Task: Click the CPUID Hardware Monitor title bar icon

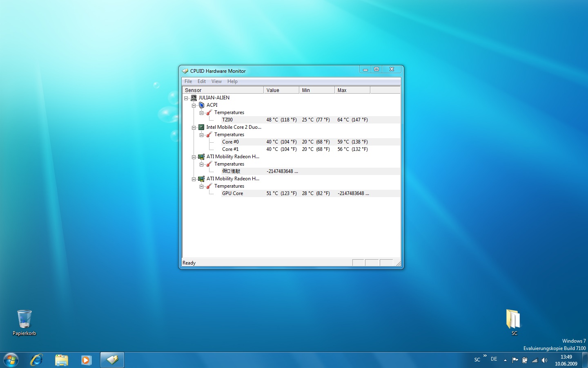Action: click(x=185, y=71)
